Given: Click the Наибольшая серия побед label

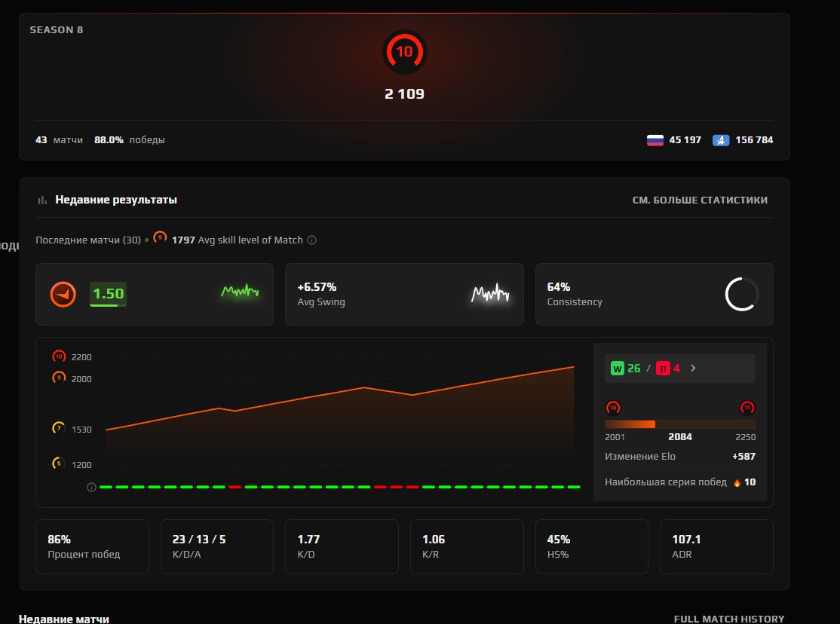Looking at the screenshot, I should pyautogui.click(x=666, y=482).
